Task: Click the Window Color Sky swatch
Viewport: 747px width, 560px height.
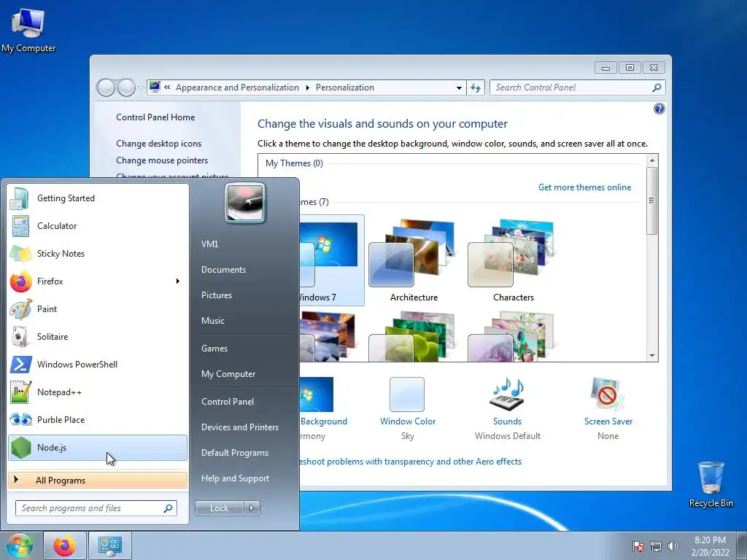Action: (x=407, y=394)
